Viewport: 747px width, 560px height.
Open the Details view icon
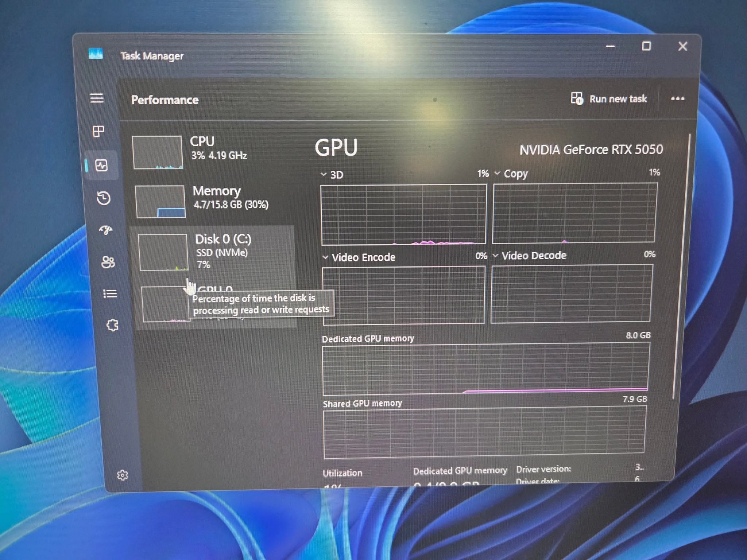tap(111, 294)
